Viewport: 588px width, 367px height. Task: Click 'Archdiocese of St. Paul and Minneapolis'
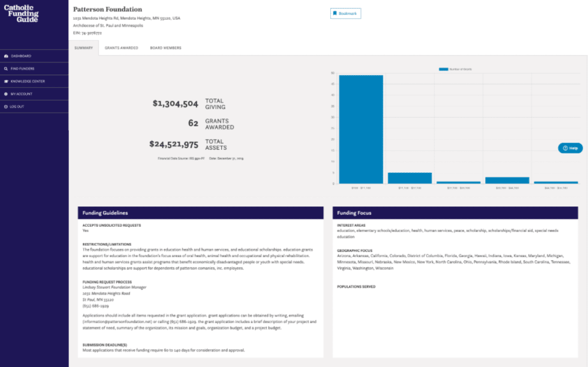click(x=108, y=25)
